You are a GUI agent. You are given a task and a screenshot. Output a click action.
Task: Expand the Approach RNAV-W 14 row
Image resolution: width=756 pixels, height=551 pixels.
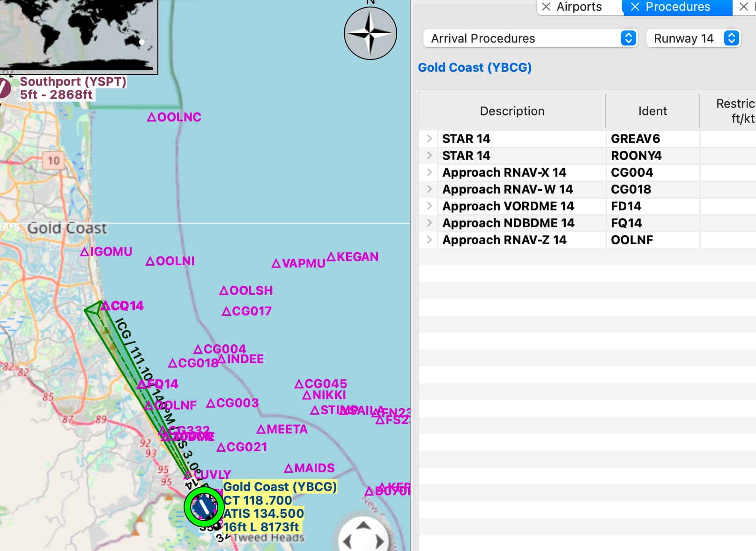pyautogui.click(x=430, y=189)
